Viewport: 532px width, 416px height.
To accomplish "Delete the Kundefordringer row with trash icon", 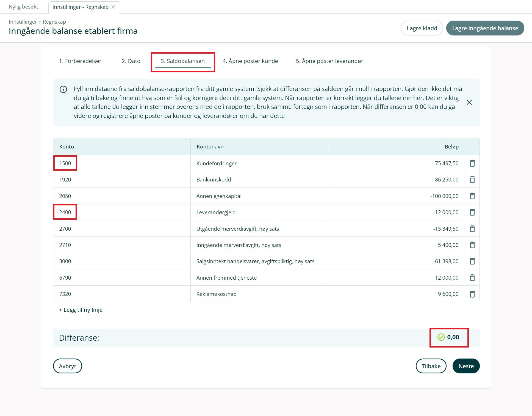I will (472, 163).
